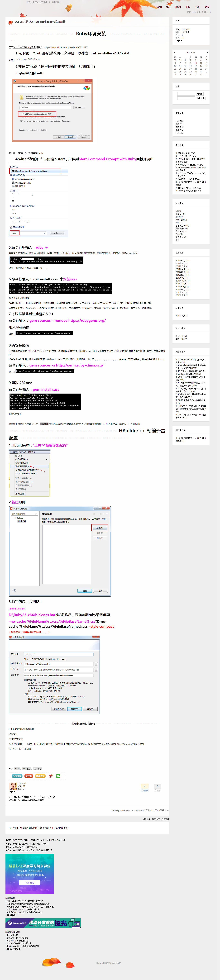The width and height of the screenshot is (220, 980).
Task: Open 新随笔 in top navigation
Action: click(178, 7)
